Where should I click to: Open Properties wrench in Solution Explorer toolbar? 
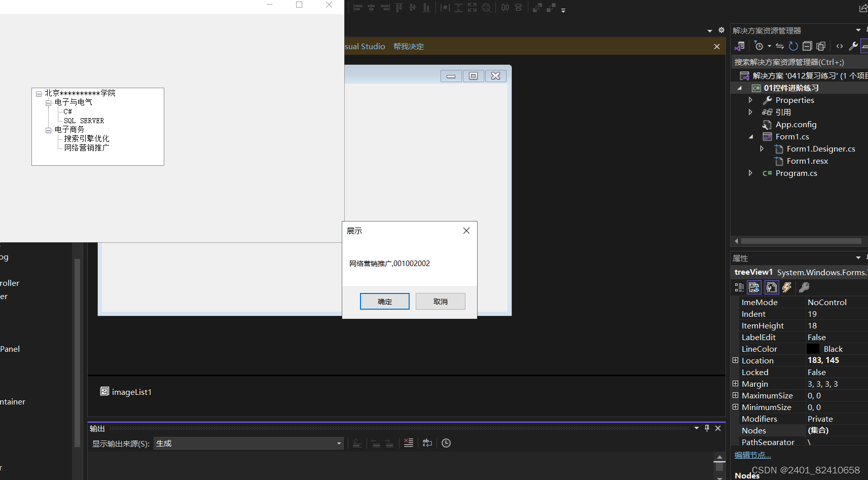coord(853,46)
